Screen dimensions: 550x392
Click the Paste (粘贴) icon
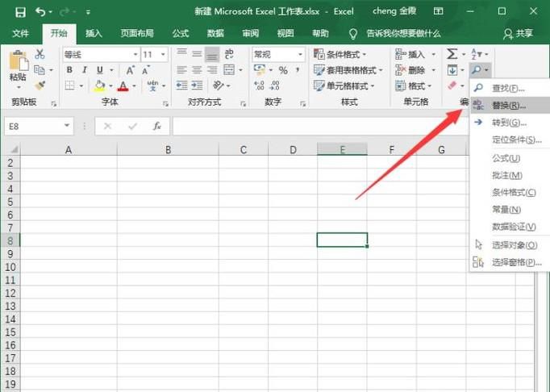coord(17,65)
